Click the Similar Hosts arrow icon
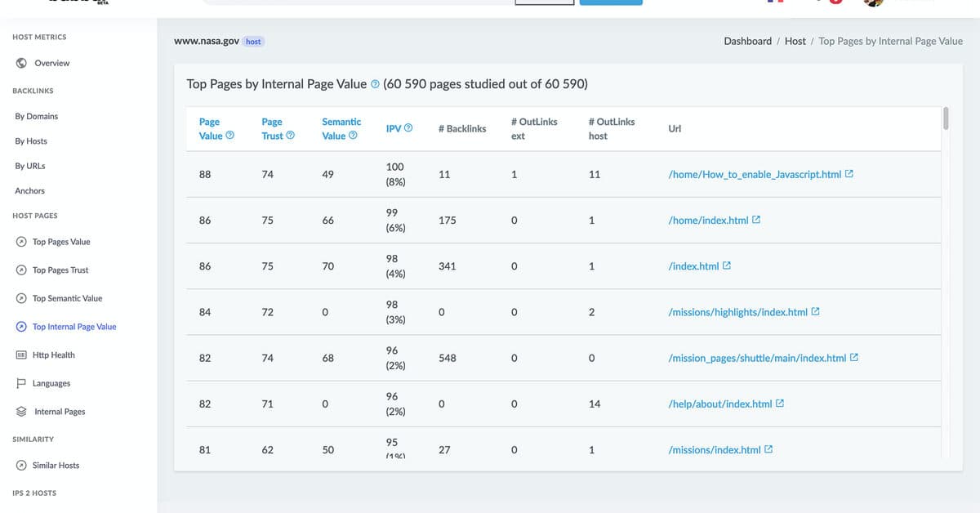Viewport: 980px width, 513px height. pyautogui.click(x=21, y=466)
